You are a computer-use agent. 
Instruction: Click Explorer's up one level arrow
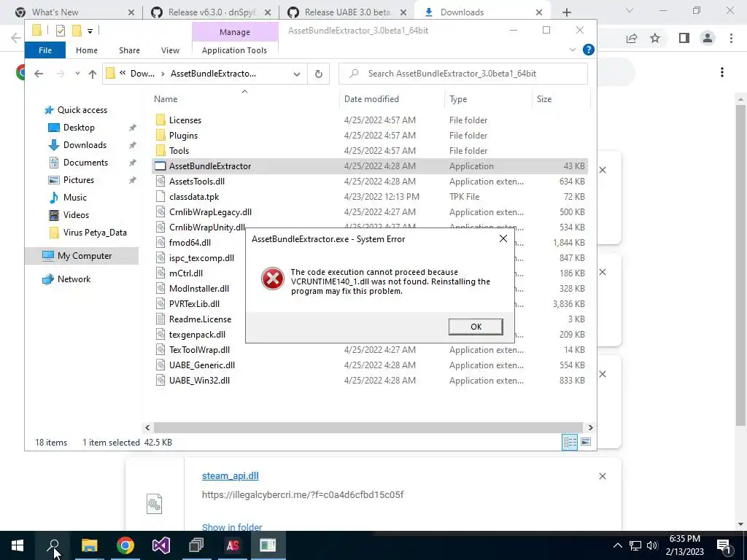(x=93, y=74)
